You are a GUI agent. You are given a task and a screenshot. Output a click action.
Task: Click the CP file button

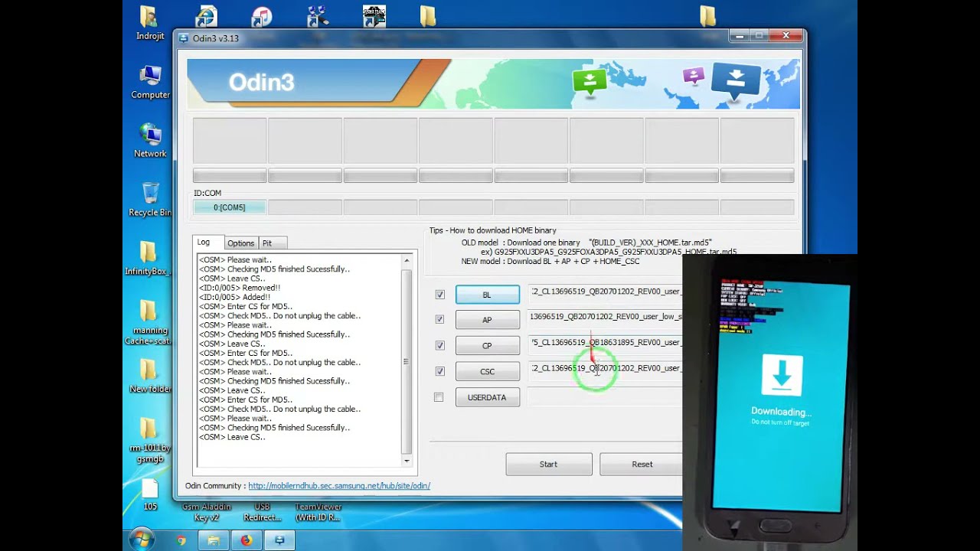(487, 346)
